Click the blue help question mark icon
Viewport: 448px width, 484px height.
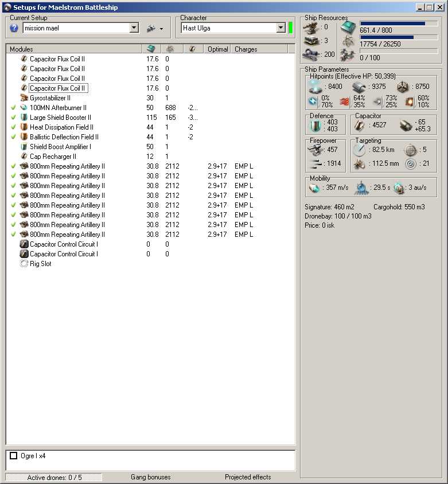click(14, 29)
